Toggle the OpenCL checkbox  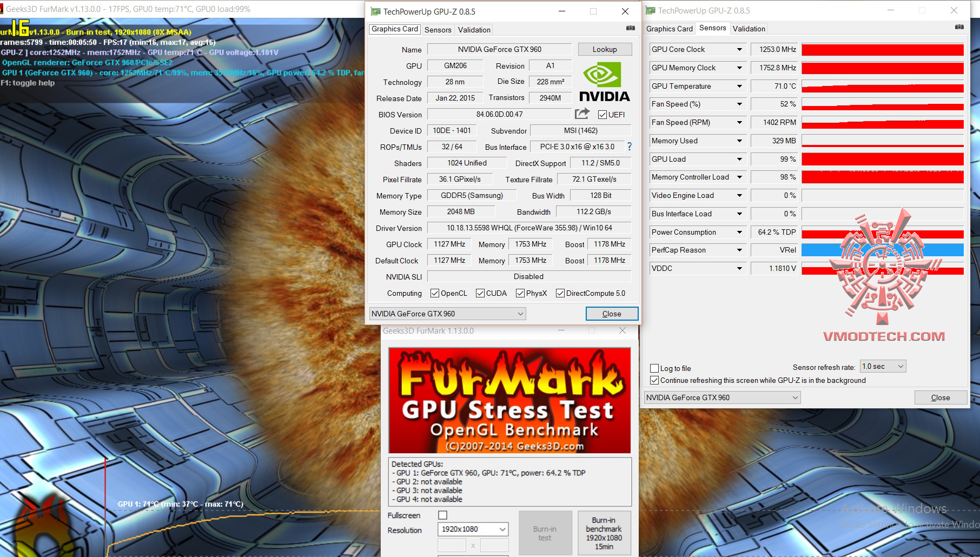pos(435,293)
